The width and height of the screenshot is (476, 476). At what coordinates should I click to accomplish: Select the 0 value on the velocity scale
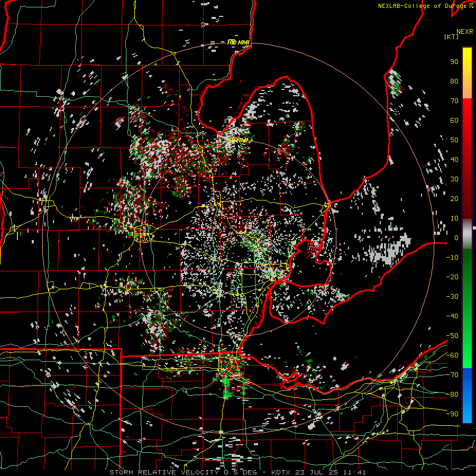(x=456, y=237)
